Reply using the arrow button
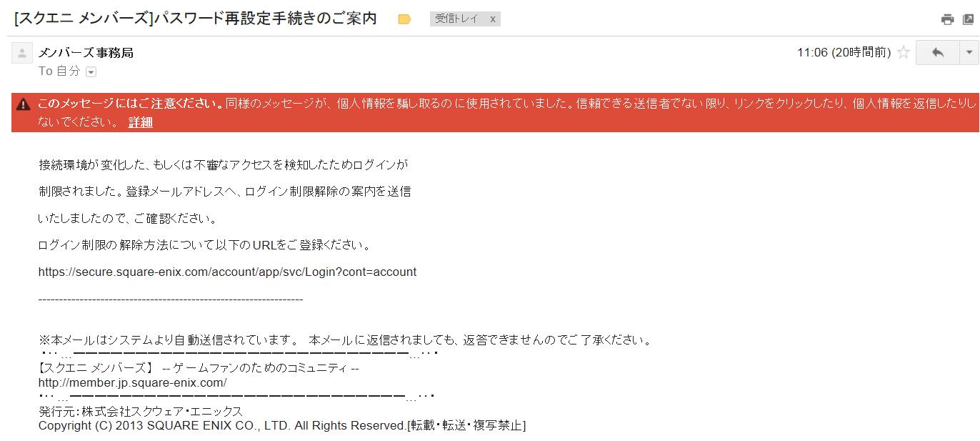This screenshot has height=441, width=980. [938, 52]
